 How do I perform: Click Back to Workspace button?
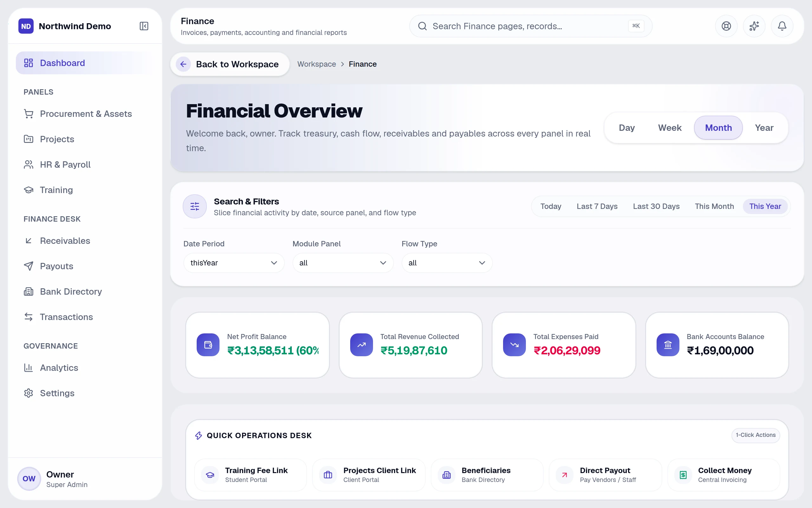point(230,64)
